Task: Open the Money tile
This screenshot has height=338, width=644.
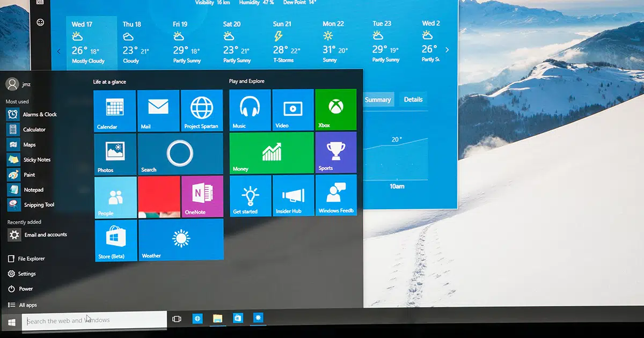Action: (272, 152)
